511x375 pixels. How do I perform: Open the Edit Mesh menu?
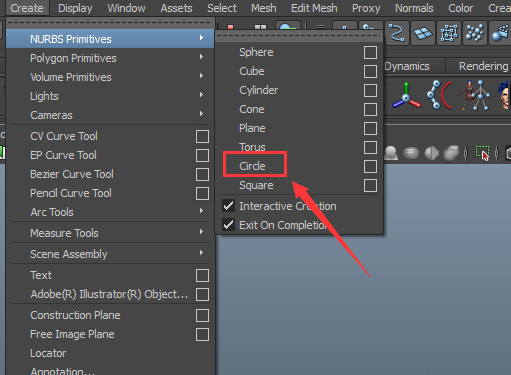pos(314,8)
